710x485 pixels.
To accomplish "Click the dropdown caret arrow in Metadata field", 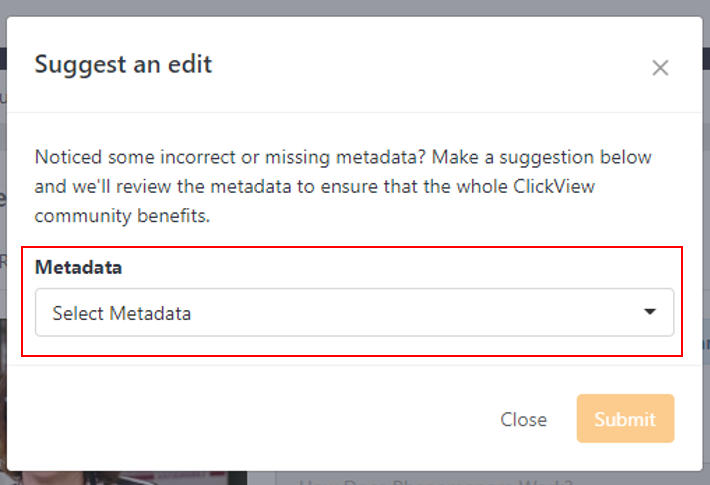I will click(x=650, y=312).
